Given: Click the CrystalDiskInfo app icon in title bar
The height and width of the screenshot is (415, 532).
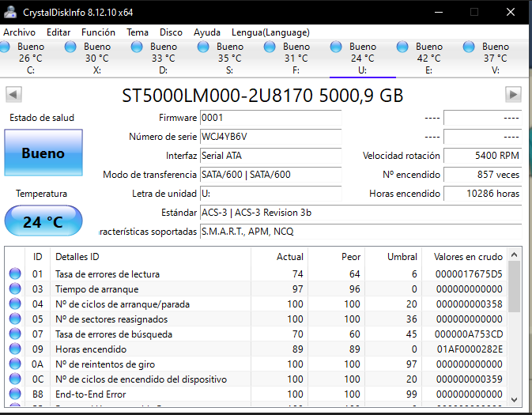Looking at the screenshot, I should point(10,12).
